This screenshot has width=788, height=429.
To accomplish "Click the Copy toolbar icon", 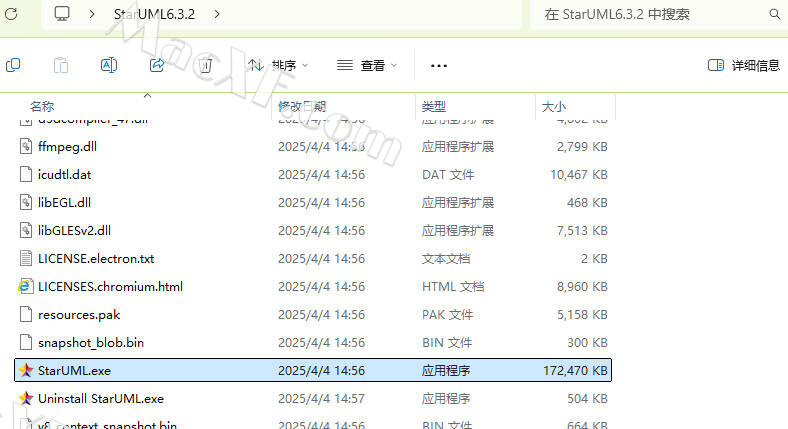I will point(13,65).
